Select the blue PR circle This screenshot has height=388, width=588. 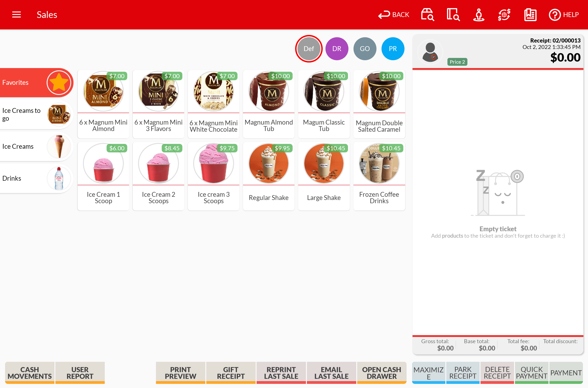click(x=393, y=49)
